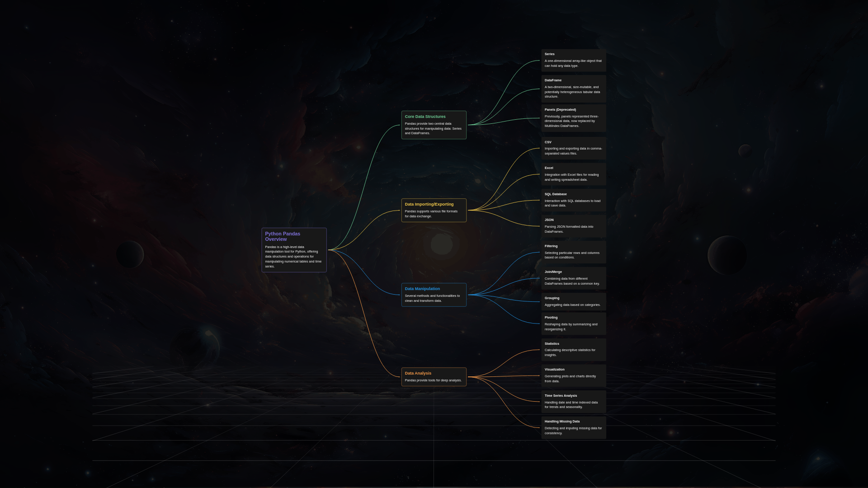Click the Core Data Structures node
Image resolution: width=868 pixels, height=488 pixels.
434,125
